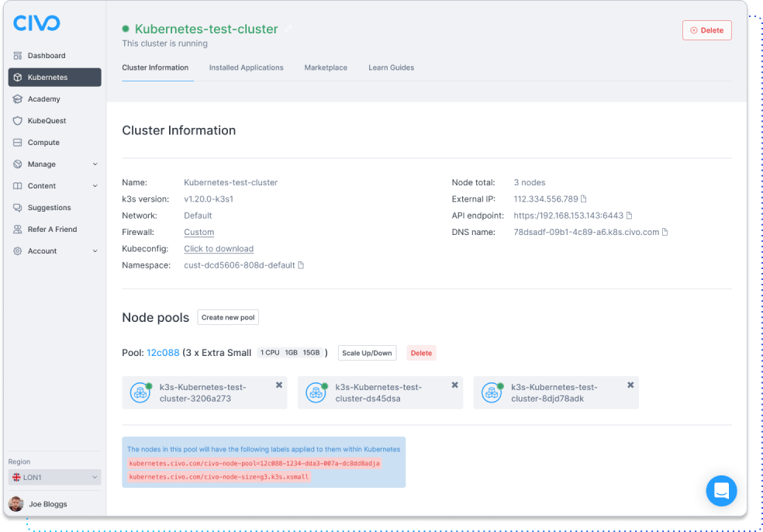This screenshot has width=763, height=532.
Task: Remove node cluster-3206a273 with X
Action: click(279, 385)
